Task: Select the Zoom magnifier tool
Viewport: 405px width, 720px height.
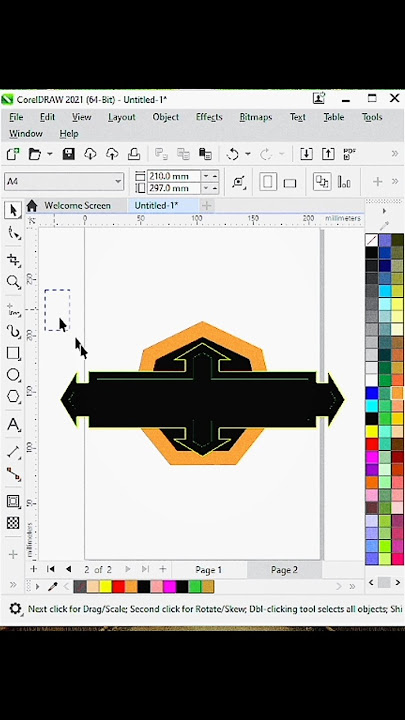Action: click(x=13, y=281)
